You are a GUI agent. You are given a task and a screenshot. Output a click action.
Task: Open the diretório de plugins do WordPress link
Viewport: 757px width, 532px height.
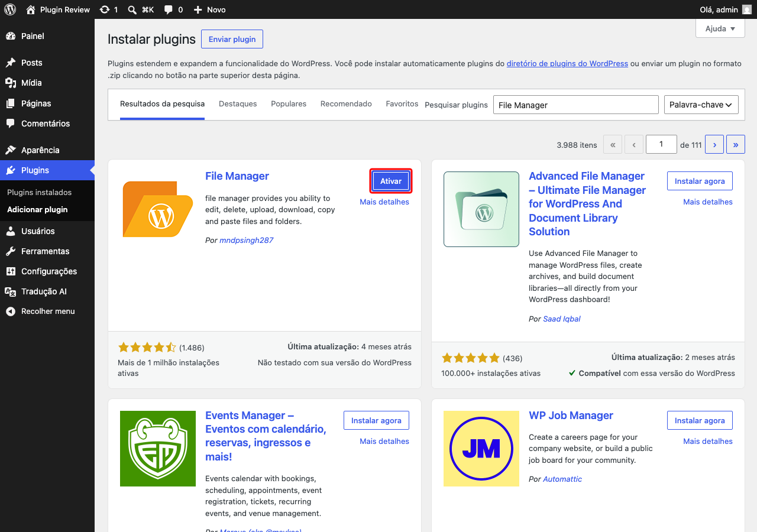[x=567, y=64]
